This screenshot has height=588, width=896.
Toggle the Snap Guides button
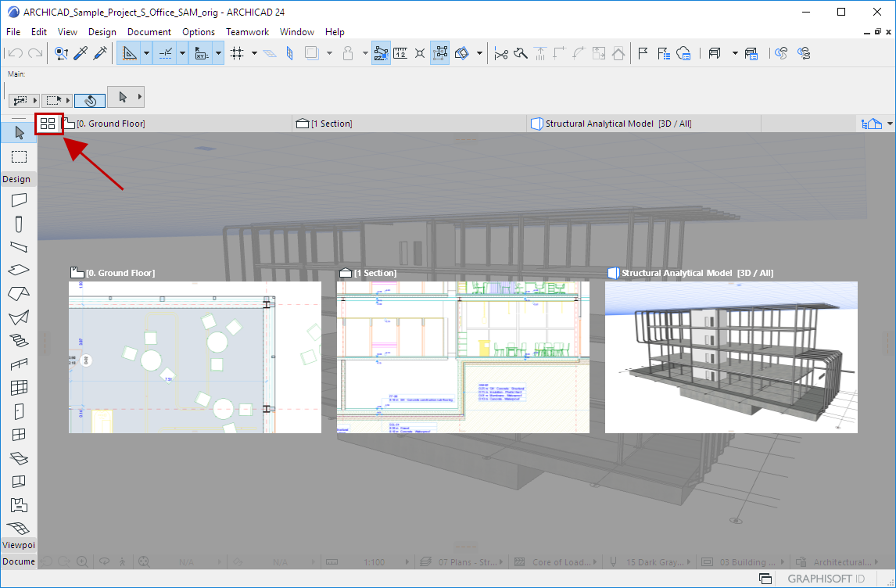click(167, 53)
